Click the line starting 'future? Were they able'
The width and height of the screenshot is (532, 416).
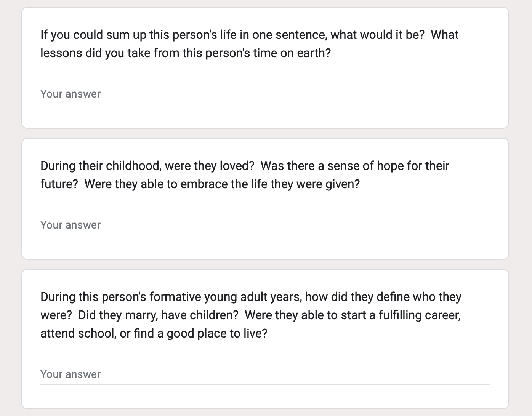click(200, 184)
